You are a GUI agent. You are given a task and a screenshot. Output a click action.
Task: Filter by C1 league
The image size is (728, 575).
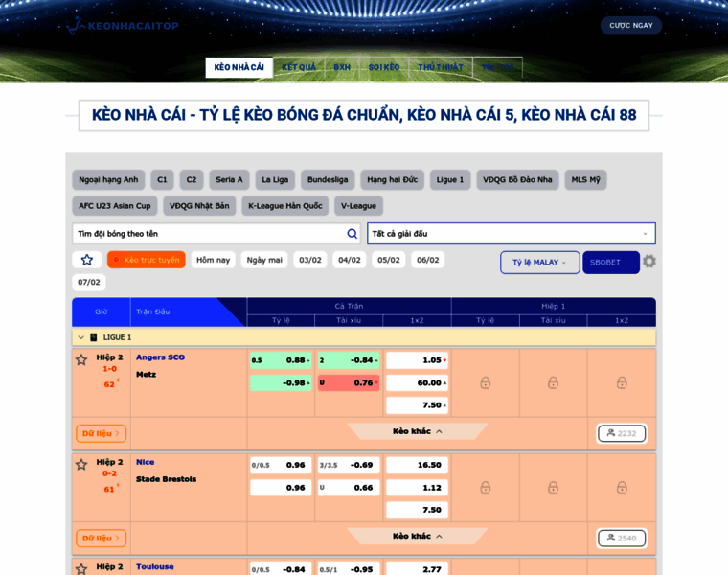click(x=162, y=180)
